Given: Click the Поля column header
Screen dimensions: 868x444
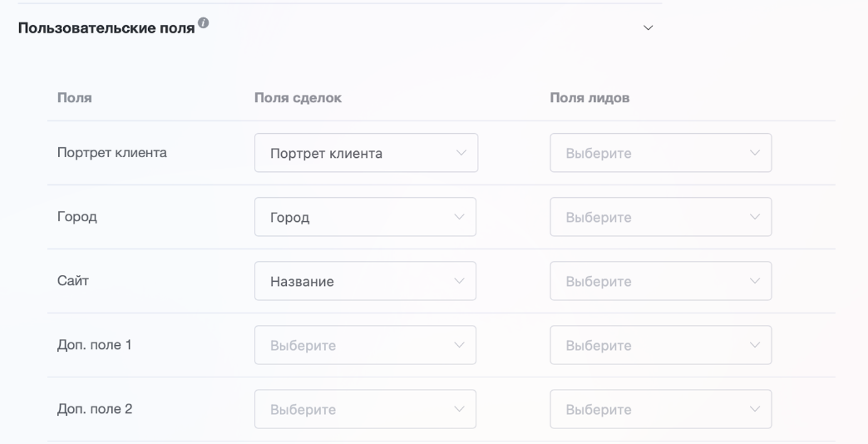Looking at the screenshot, I should [74, 98].
